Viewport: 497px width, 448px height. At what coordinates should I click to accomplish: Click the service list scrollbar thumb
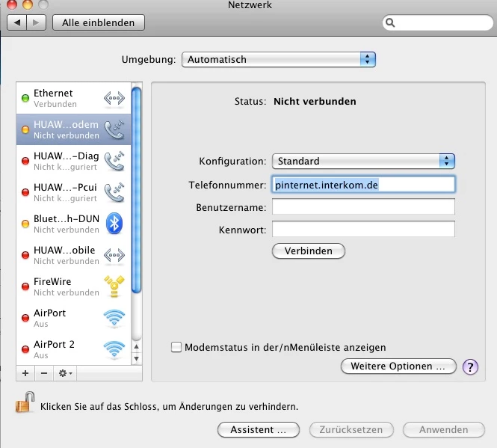[x=136, y=190]
